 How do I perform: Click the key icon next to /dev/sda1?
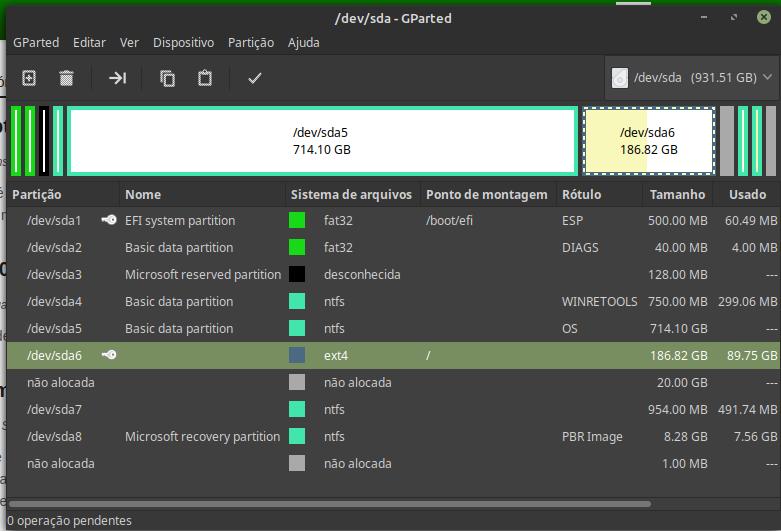109,220
